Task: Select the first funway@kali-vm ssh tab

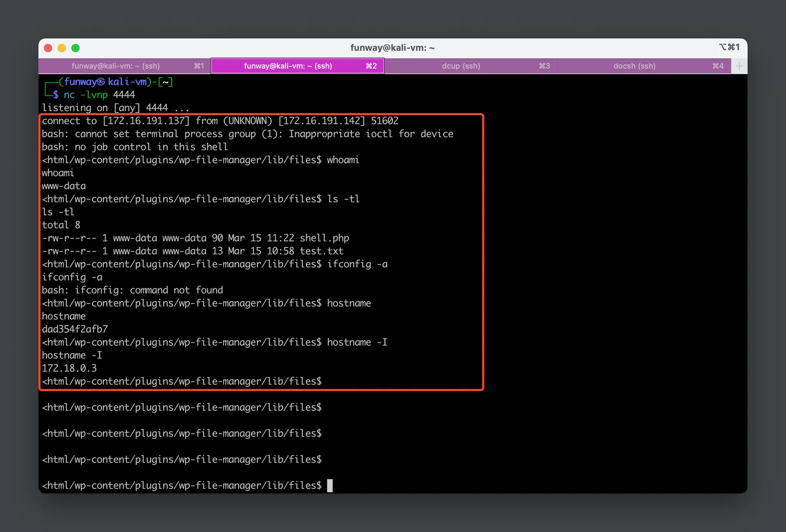Action: tap(116, 66)
